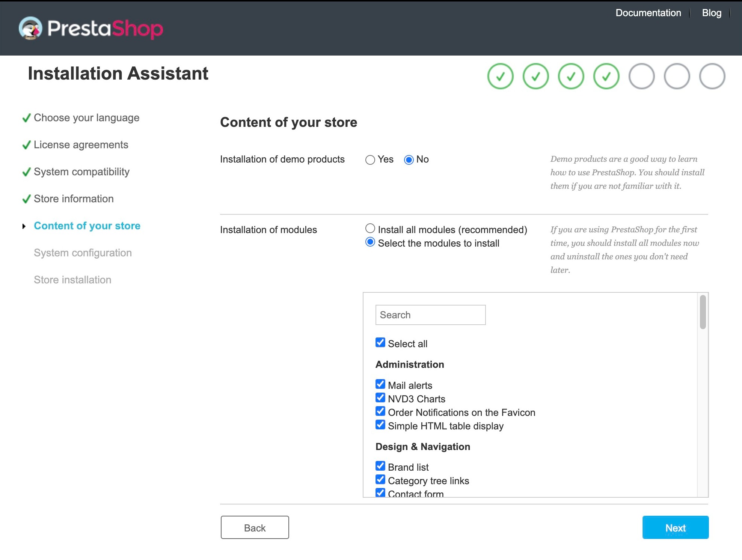Go to Choose your language step
Screen dimensions: 742x560
click(x=86, y=118)
